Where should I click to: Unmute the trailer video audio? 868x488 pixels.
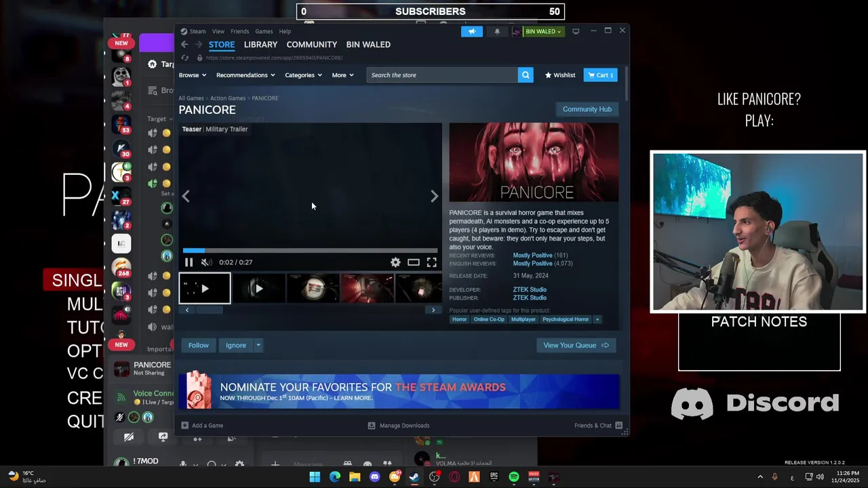pyautogui.click(x=206, y=262)
